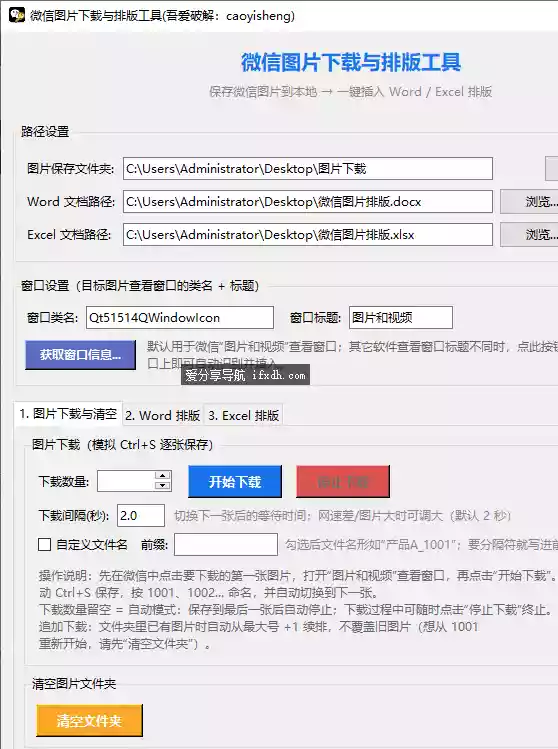The image size is (558, 749).
Task: Browse for the Word document path
Action: 529,202
